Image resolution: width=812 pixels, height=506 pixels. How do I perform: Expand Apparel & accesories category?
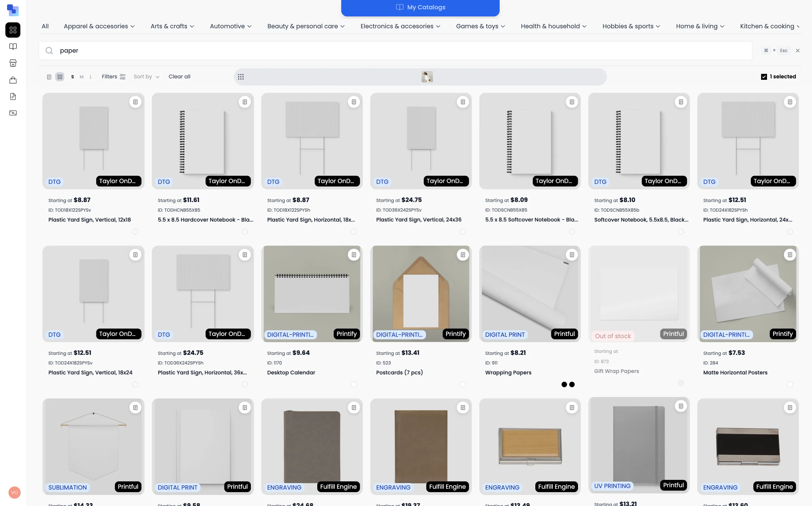pyautogui.click(x=99, y=26)
